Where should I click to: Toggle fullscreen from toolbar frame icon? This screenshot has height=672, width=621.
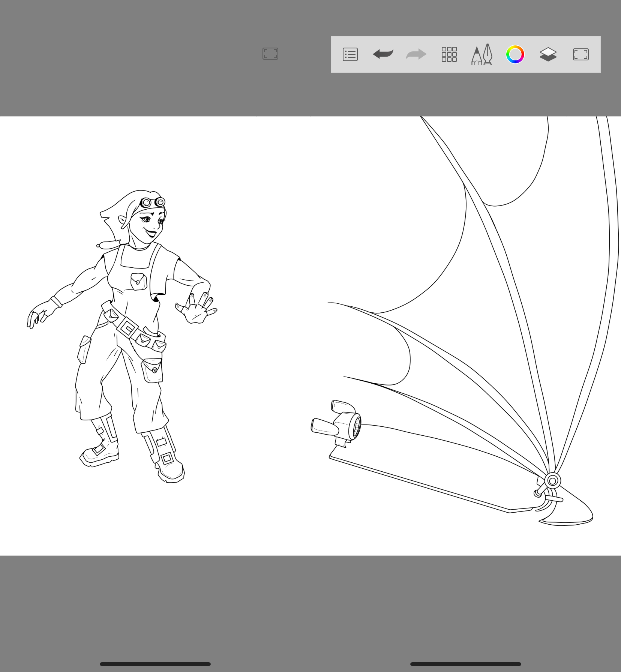[581, 54]
